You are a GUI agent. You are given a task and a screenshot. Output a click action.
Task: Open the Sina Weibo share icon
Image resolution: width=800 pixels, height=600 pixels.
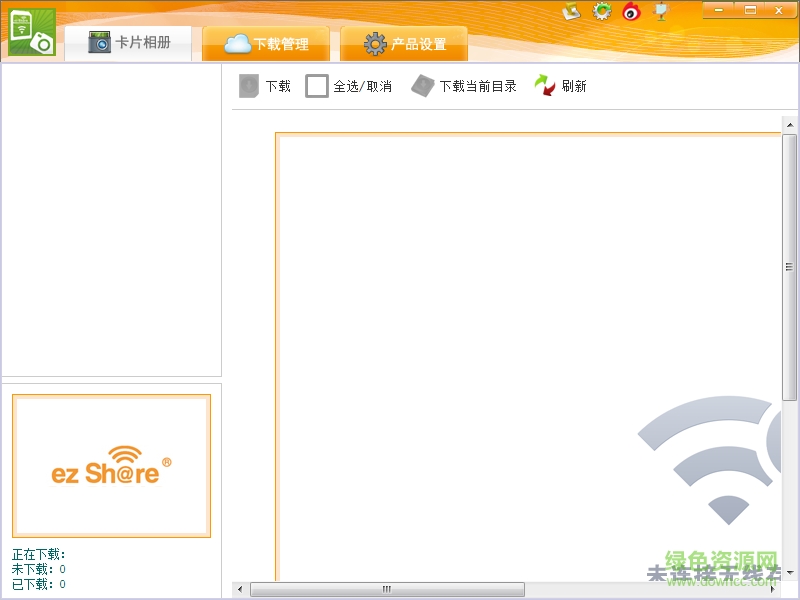tap(630, 13)
